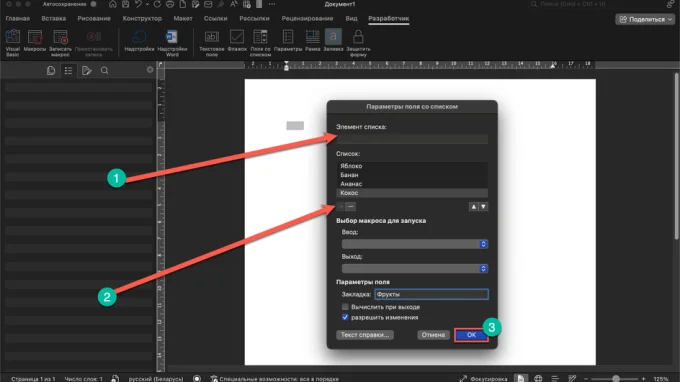Screen dimensions: 680x382
Task: Click the Undo arrow
Action: [x=138, y=4]
